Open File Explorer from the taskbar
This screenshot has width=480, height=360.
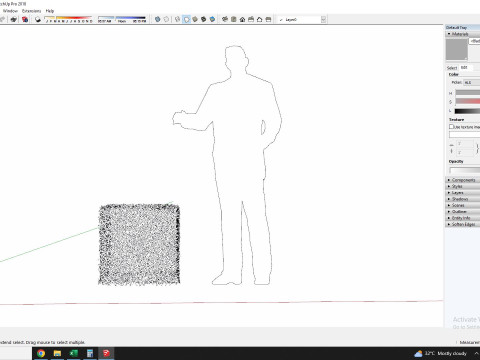point(57,353)
